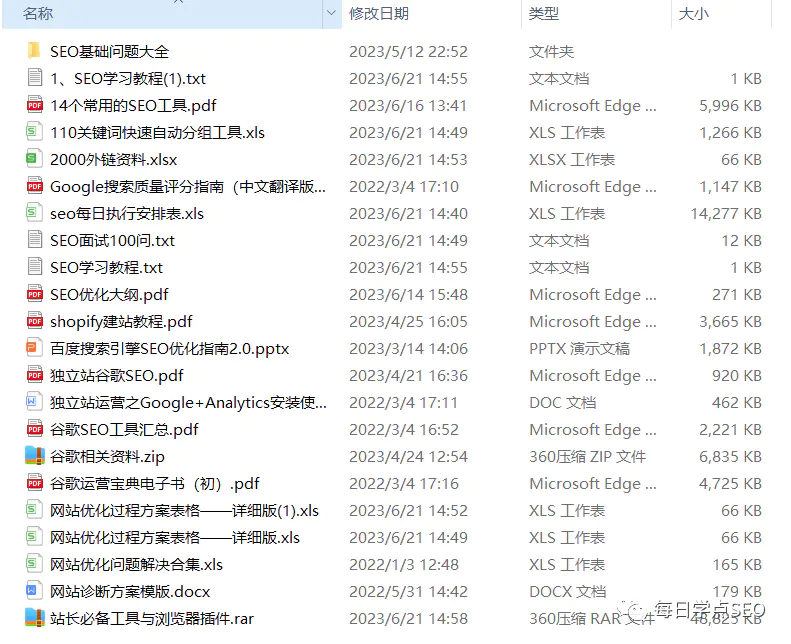
Task: Select the file name SEO优化大纲.pdf
Action: 109,295
